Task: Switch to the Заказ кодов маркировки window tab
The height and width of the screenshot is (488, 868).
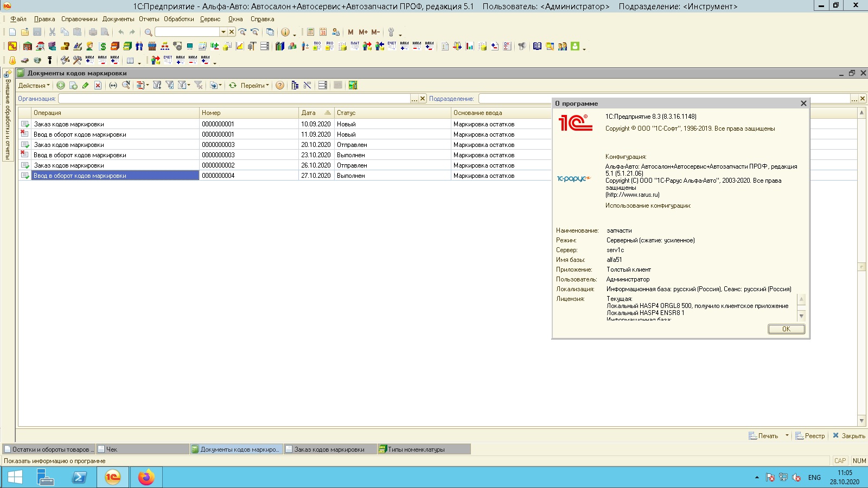Action: [330, 450]
